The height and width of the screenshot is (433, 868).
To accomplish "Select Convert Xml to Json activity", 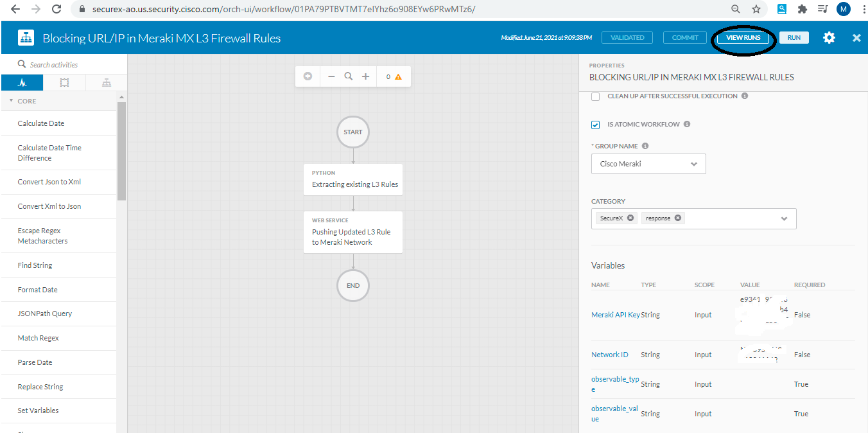I will 59,206.
